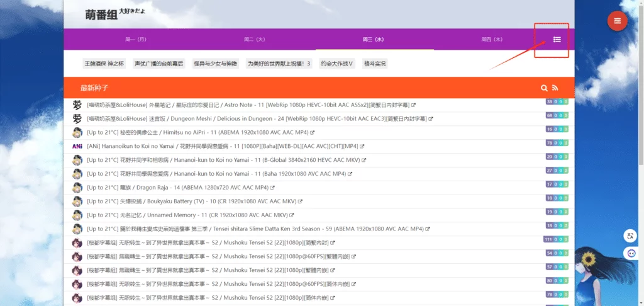Select the 约会大作战V tag
The width and height of the screenshot is (644, 306).
[337, 64]
